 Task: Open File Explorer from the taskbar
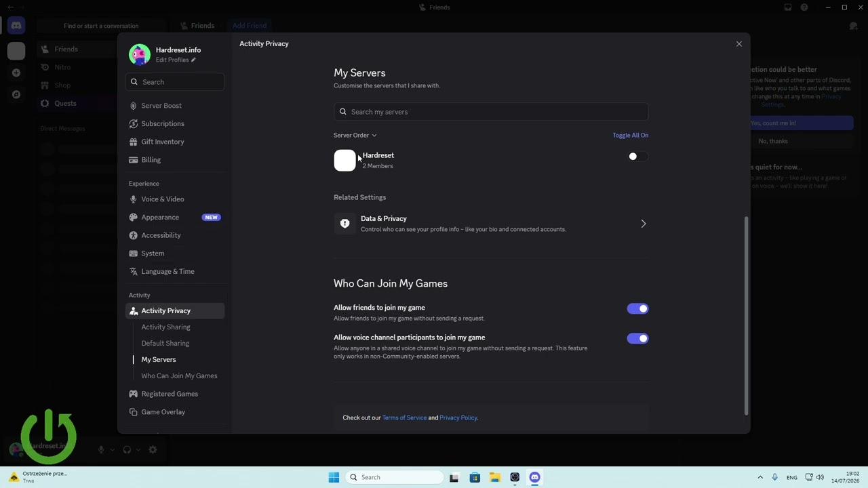495,477
